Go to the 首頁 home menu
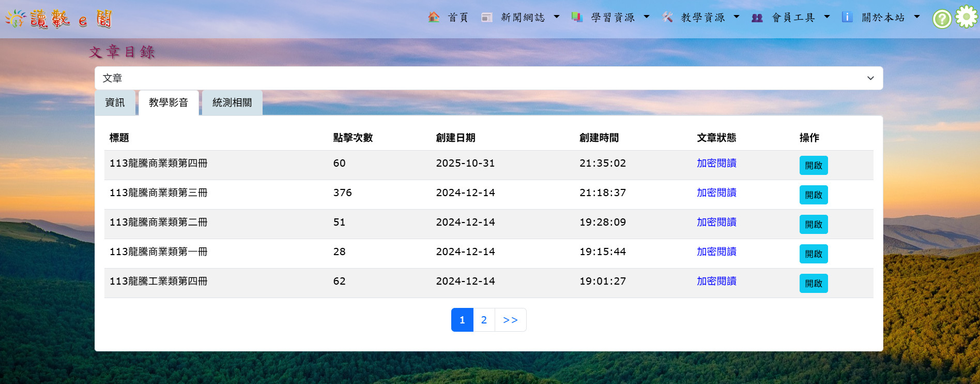The width and height of the screenshot is (980, 384). 458,18
